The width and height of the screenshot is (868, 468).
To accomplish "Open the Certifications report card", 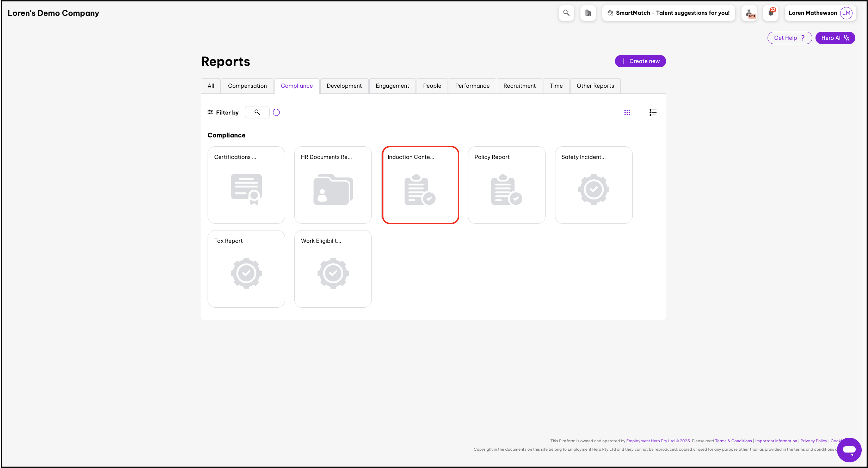I will (x=246, y=185).
